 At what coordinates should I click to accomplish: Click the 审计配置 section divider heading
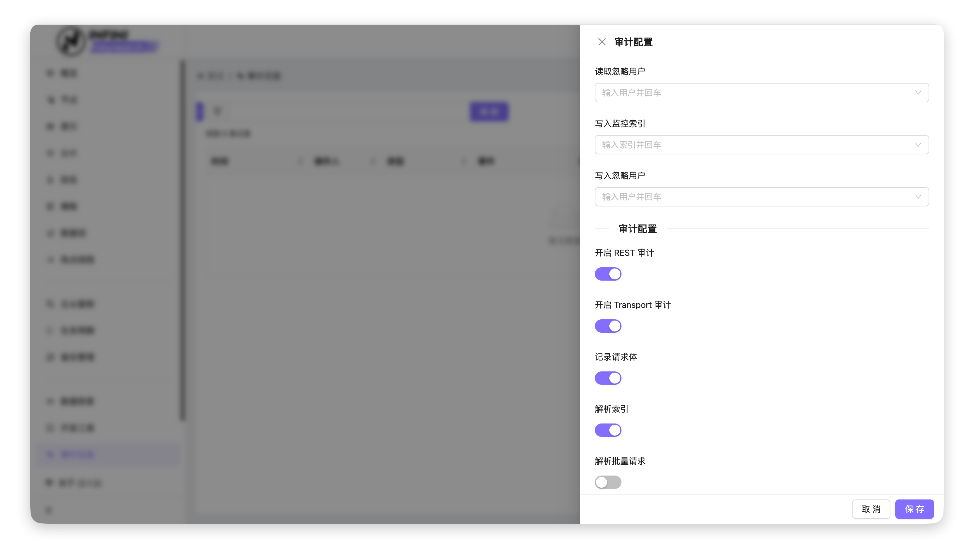pos(637,229)
